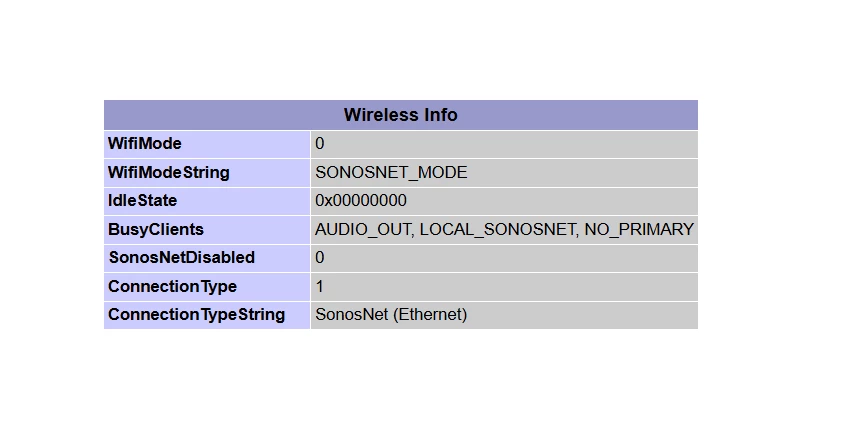The width and height of the screenshot is (857, 440).
Task: Click the IdleState label cell
Action: tap(142, 200)
